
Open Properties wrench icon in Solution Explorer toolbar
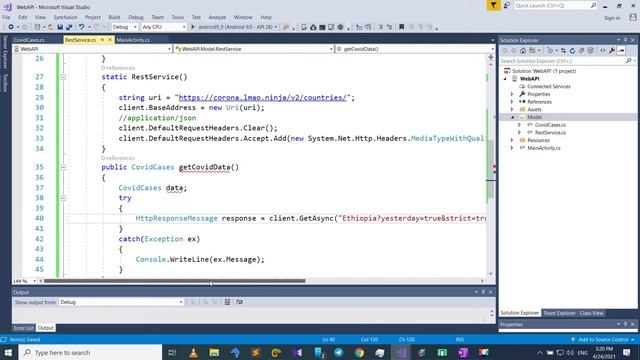point(612,51)
